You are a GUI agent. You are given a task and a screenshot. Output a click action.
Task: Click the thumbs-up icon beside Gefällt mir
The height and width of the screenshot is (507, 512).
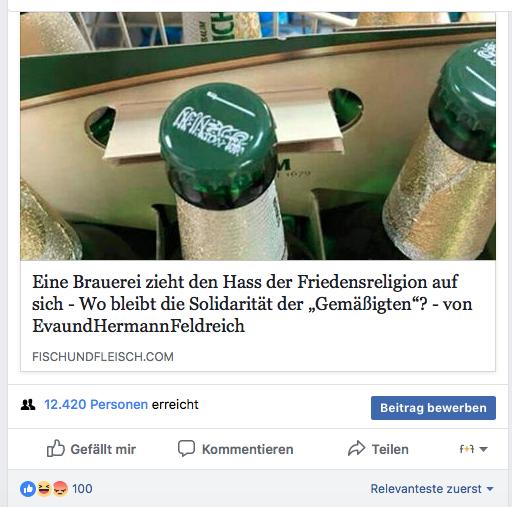(x=55, y=448)
